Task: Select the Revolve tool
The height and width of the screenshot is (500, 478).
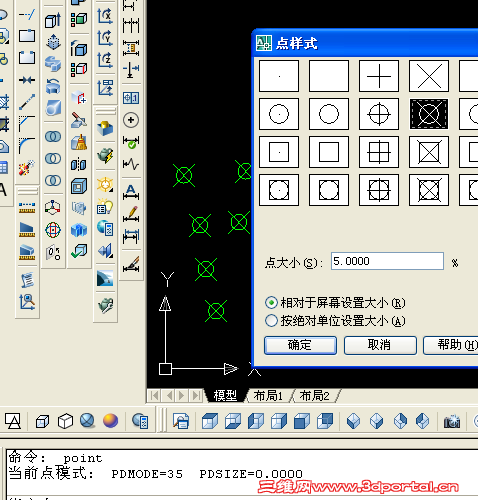Action: pos(53,86)
